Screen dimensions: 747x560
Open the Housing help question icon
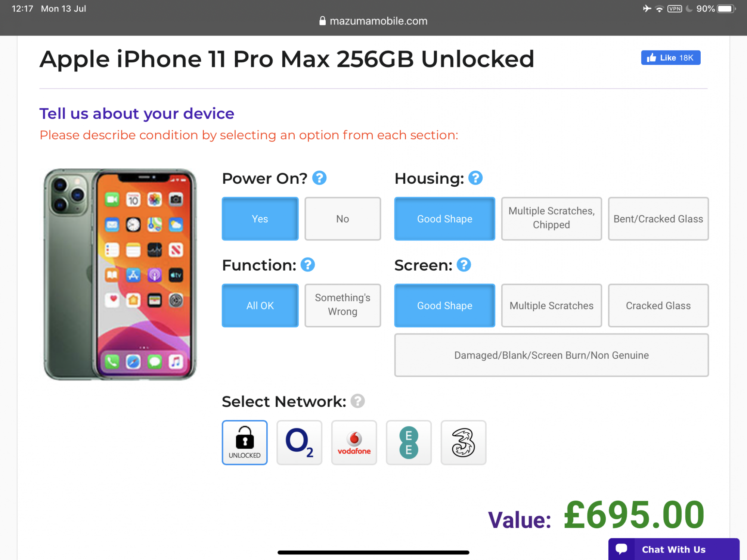coord(475,178)
